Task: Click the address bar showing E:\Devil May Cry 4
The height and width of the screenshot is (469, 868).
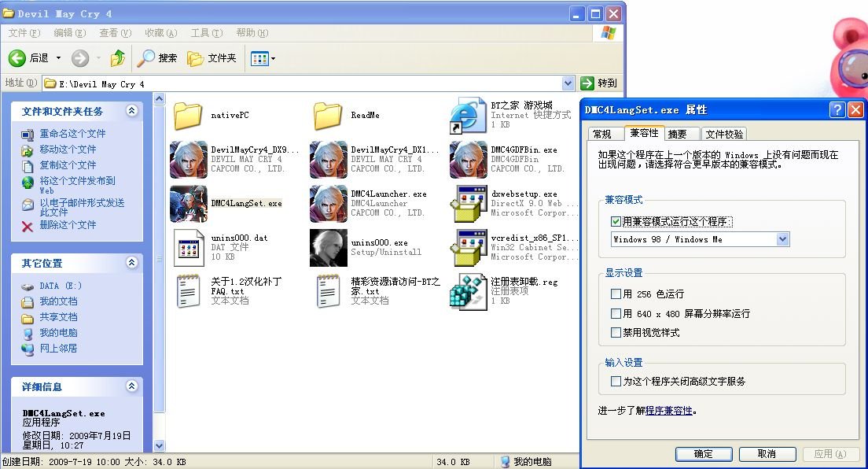Action: pos(307,83)
